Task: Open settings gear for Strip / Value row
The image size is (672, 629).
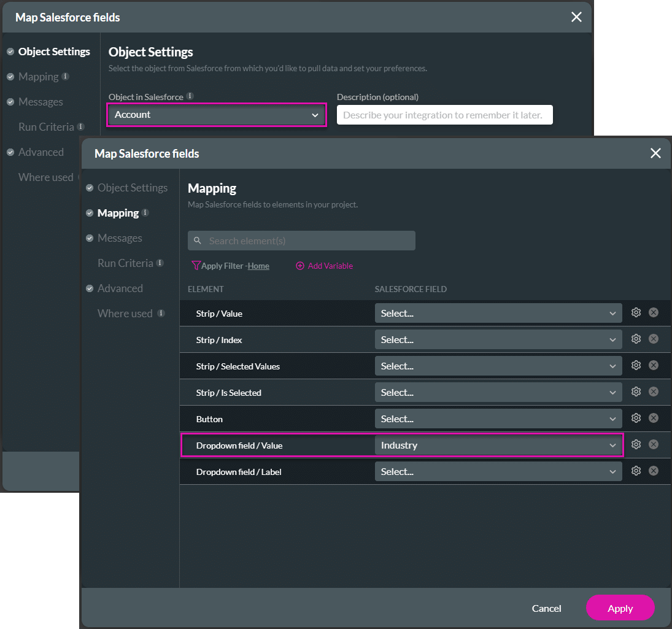Action: point(636,312)
